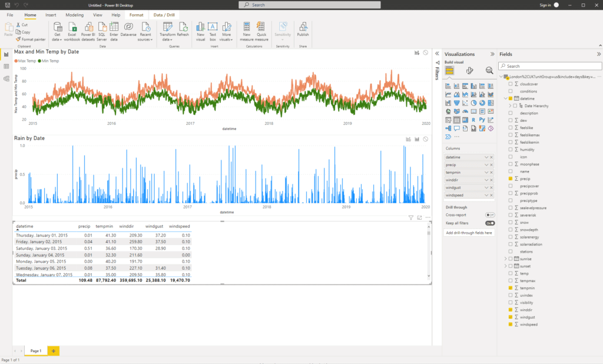This screenshot has width=603, height=364.
Task: Click inside the Fields search box
Action: pyautogui.click(x=549, y=65)
